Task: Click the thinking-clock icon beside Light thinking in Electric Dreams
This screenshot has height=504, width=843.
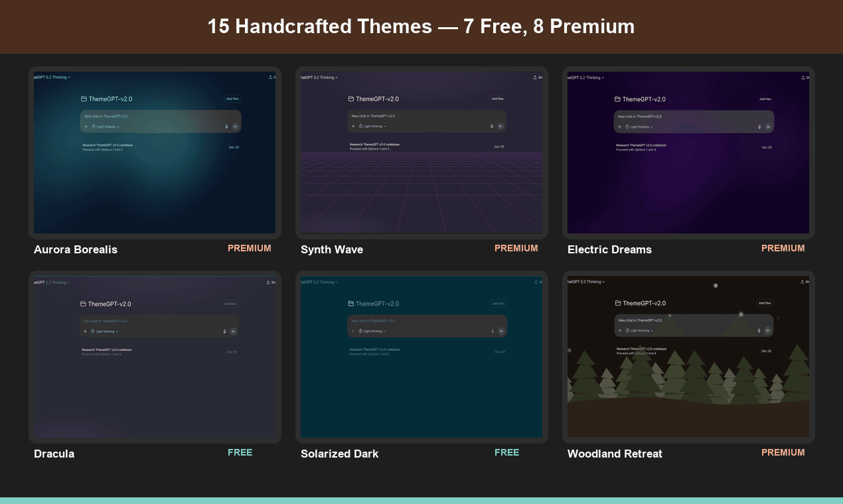Action: (627, 126)
